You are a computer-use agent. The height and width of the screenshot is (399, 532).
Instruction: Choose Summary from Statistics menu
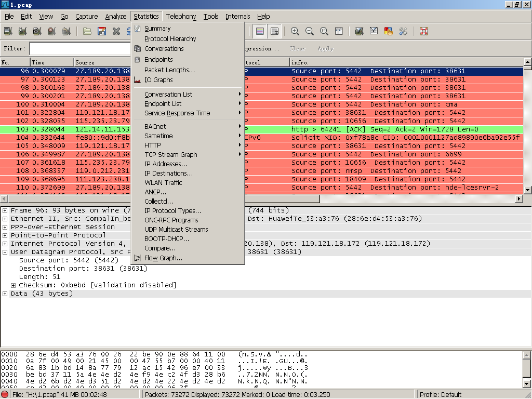(188, 29)
